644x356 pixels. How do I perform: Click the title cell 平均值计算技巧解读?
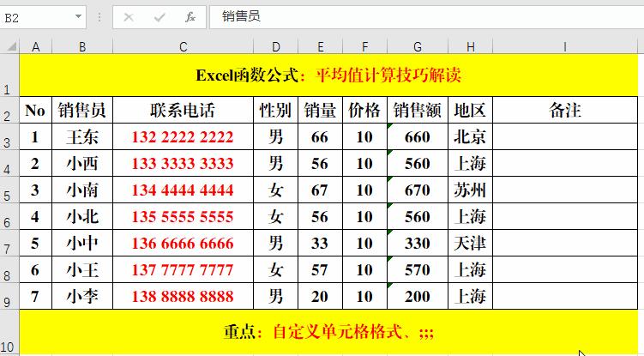[x=328, y=75]
